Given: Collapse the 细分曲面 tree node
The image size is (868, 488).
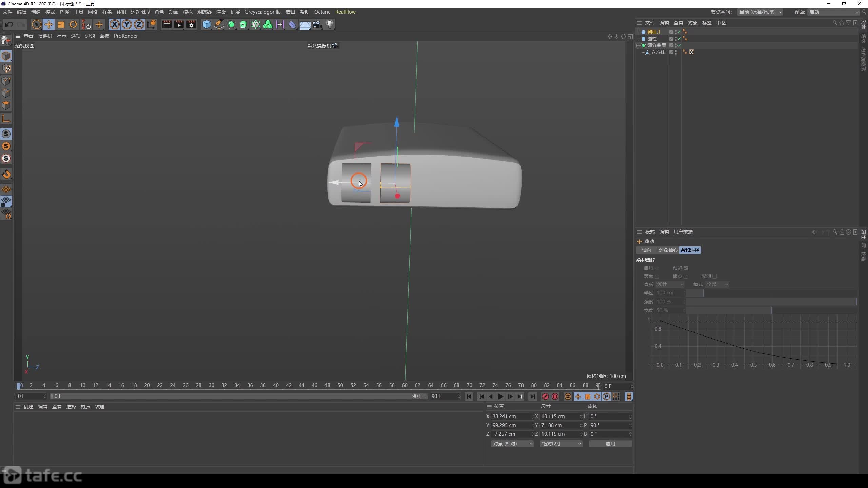Looking at the screenshot, I should 638,45.
